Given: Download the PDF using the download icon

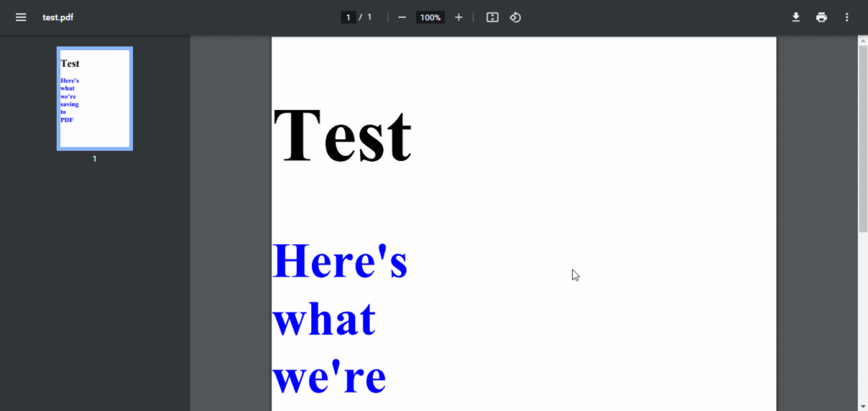Looking at the screenshot, I should 796,18.
